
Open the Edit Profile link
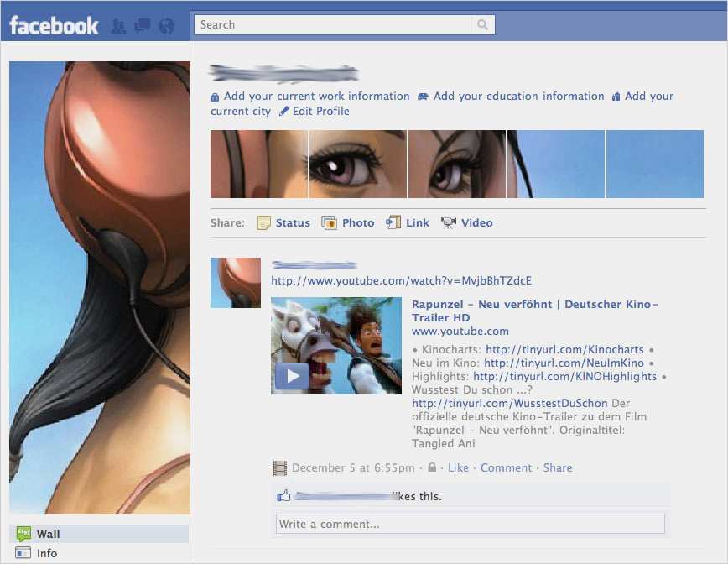pyautogui.click(x=321, y=111)
